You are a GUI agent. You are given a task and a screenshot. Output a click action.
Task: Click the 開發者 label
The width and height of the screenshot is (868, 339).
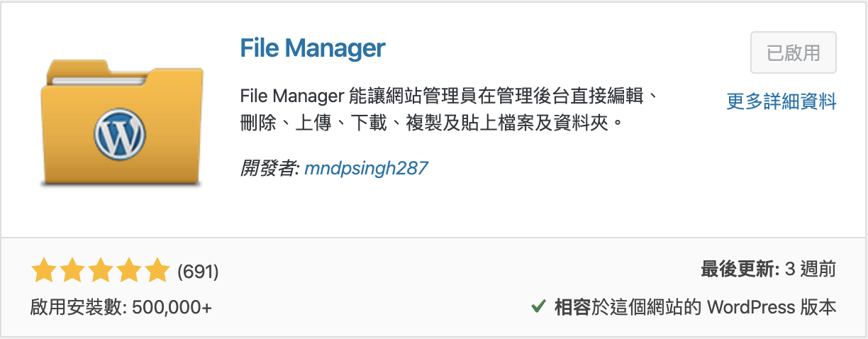tap(269, 168)
